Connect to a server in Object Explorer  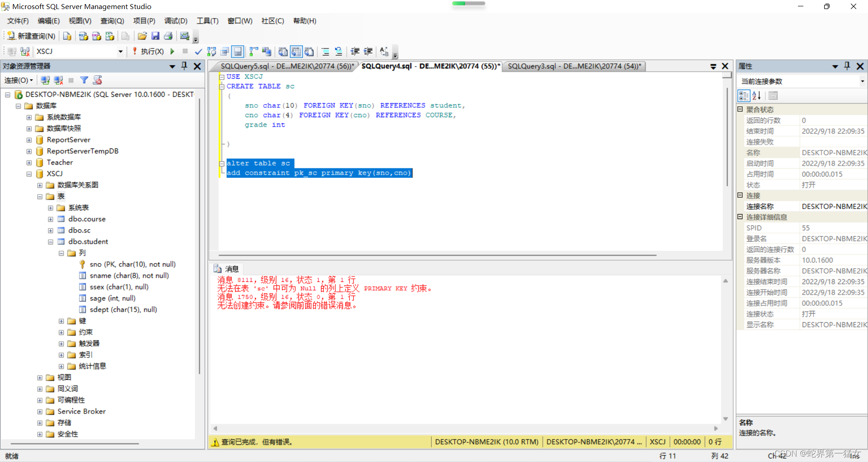[45, 80]
